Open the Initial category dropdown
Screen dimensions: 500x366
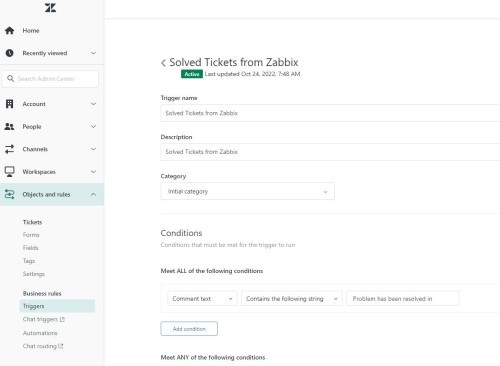[248, 191]
